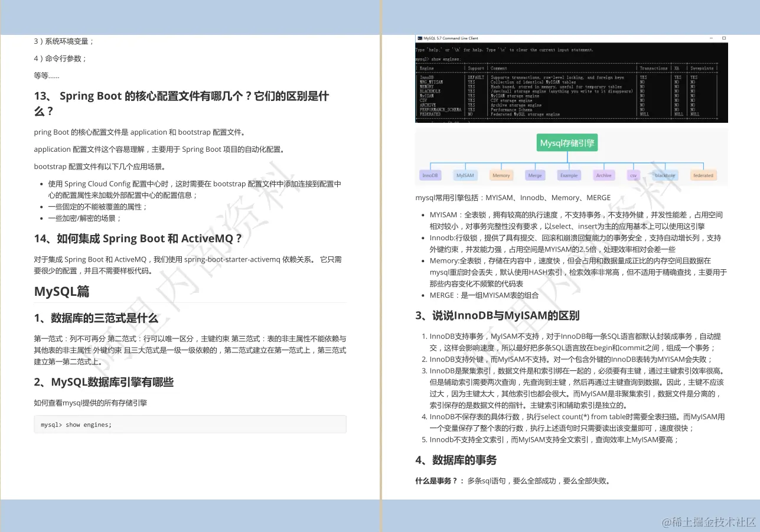This screenshot has height=532, width=760.
Task: Select the 数据库的三范式 heading
Action: tap(94, 318)
